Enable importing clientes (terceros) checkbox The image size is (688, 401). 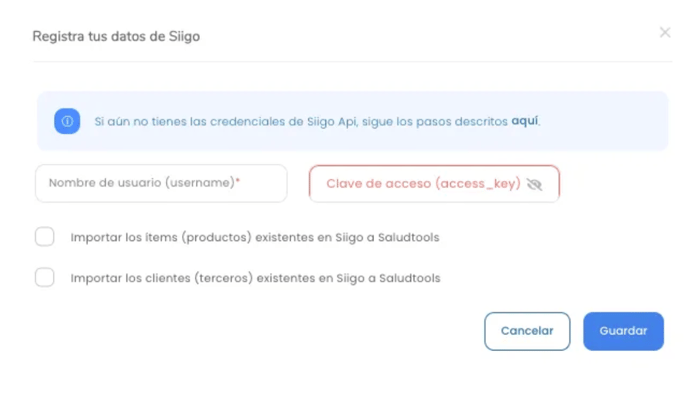45,277
